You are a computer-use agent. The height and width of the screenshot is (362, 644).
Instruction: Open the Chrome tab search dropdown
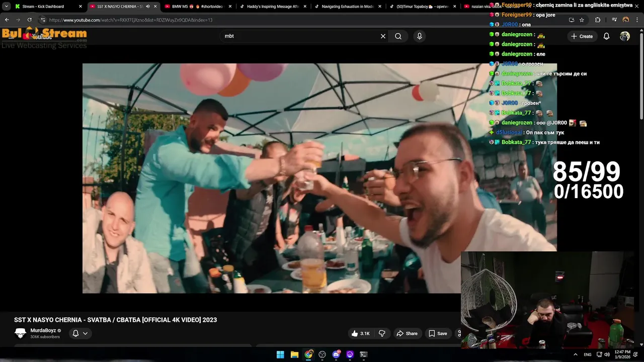point(7,7)
